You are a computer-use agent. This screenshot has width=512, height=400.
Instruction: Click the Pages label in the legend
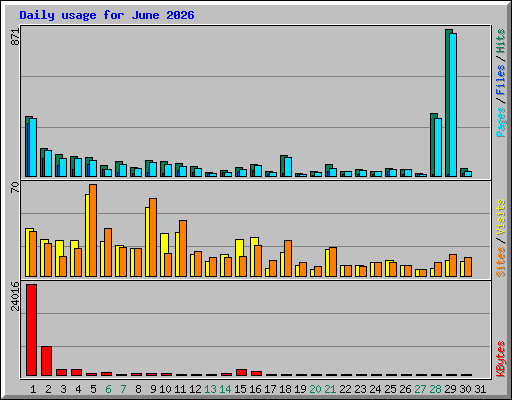click(x=500, y=122)
